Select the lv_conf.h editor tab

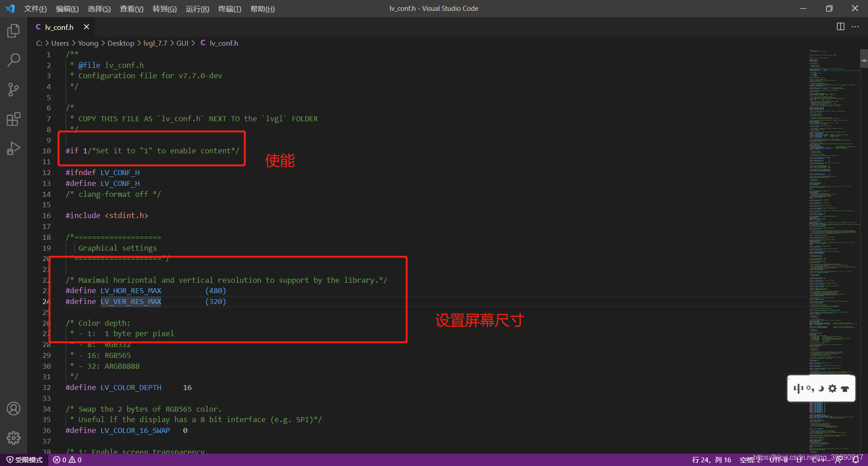[x=62, y=27]
